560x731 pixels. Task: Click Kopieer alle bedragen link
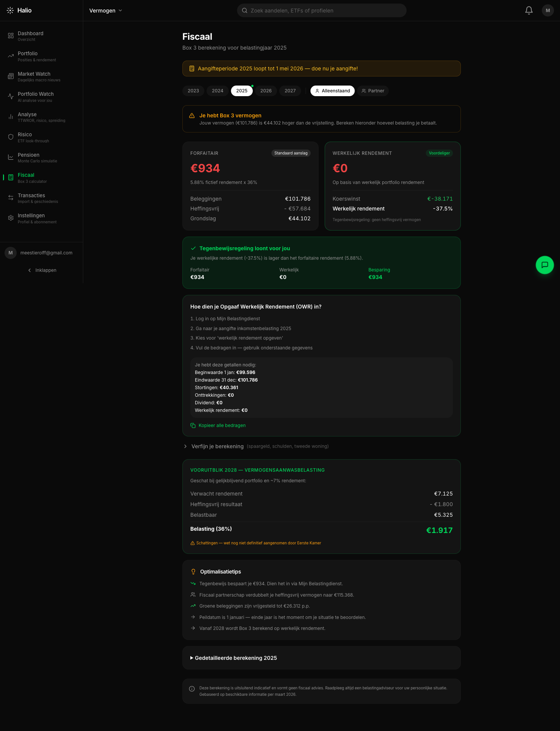(x=222, y=426)
